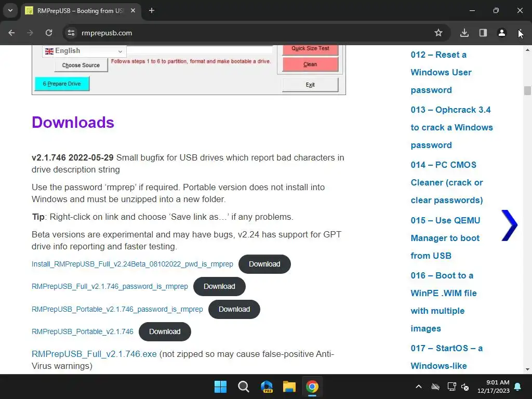Click the Downloads heading
The width and height of the screenshot is (532, 399).
73,123
